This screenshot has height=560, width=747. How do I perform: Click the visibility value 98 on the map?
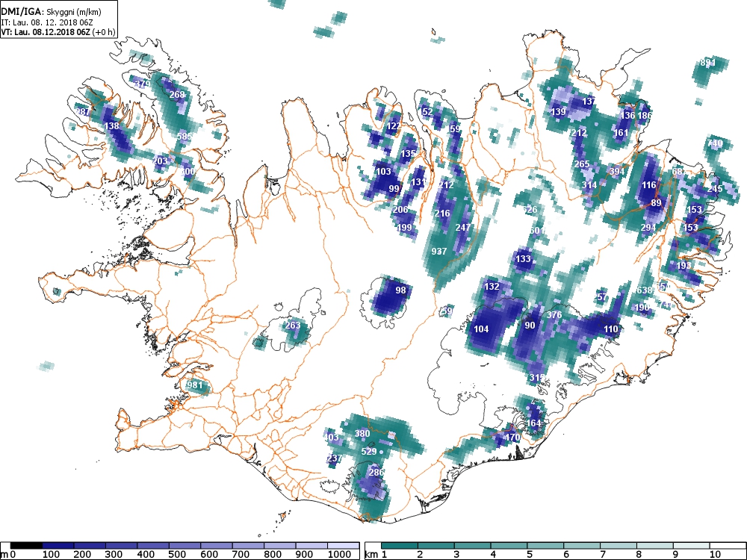[x=400, y=290]
